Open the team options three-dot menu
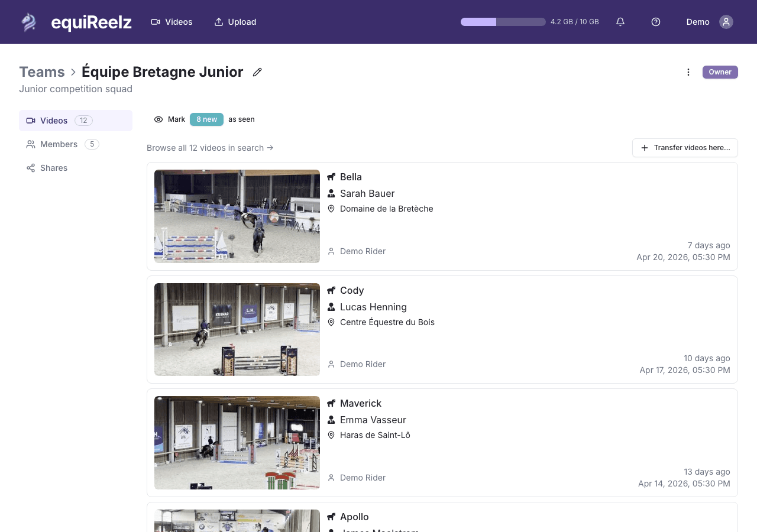 tap(688, 72)
